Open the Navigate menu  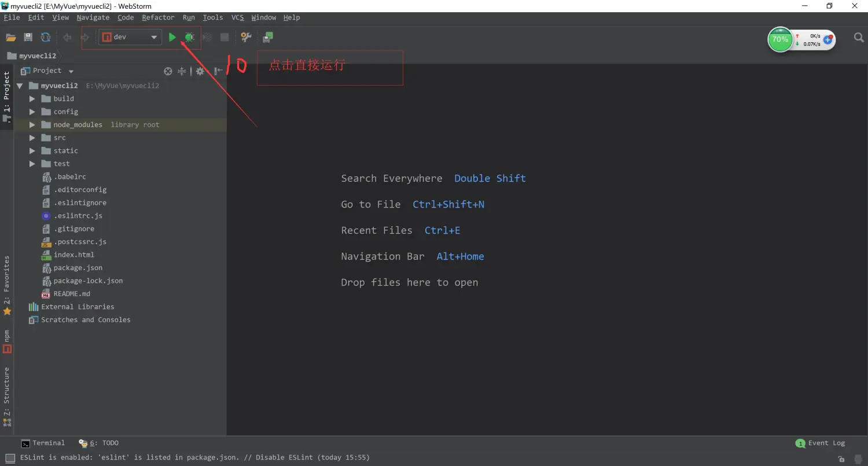tap(93, 17)
